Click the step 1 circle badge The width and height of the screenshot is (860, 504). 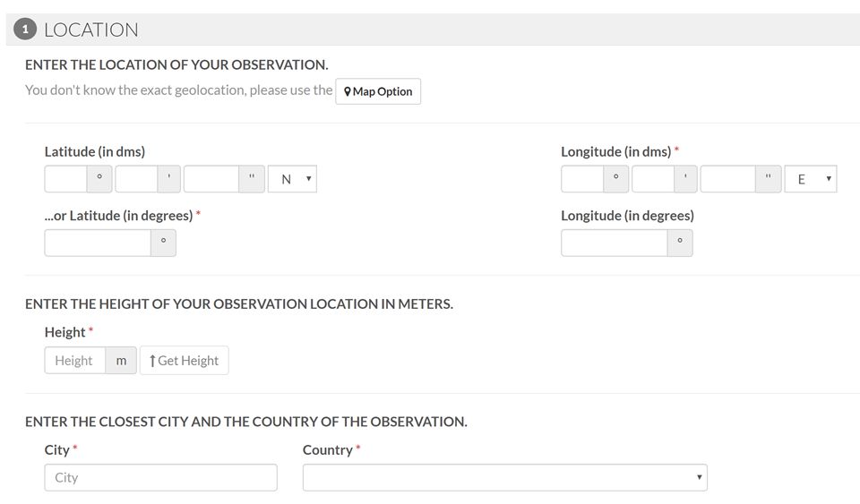point(25,30)
